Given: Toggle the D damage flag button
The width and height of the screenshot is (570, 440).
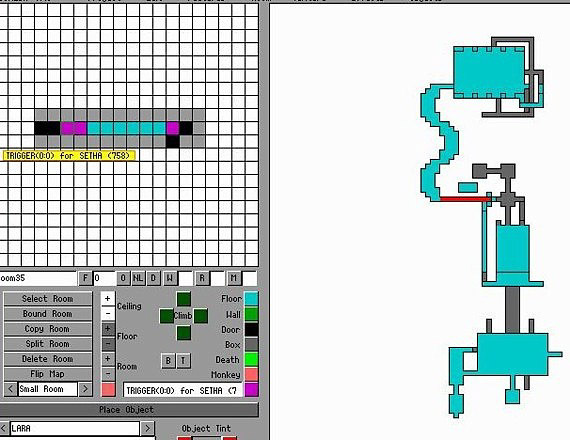Looking at the screenshot, I should point(153,278).
